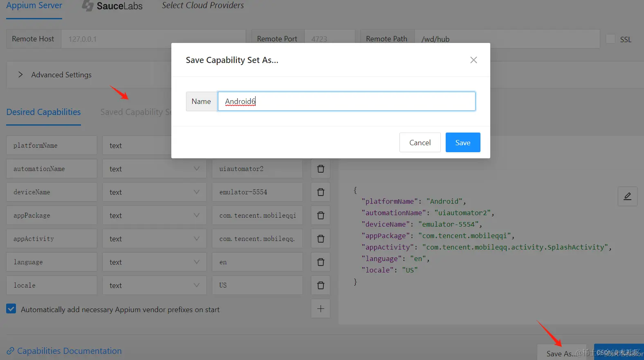Image resolution: width=644 pixels, height=360 pixels.
Task: Click "appActivity" line in JSON preview
Action: (486, 247)
